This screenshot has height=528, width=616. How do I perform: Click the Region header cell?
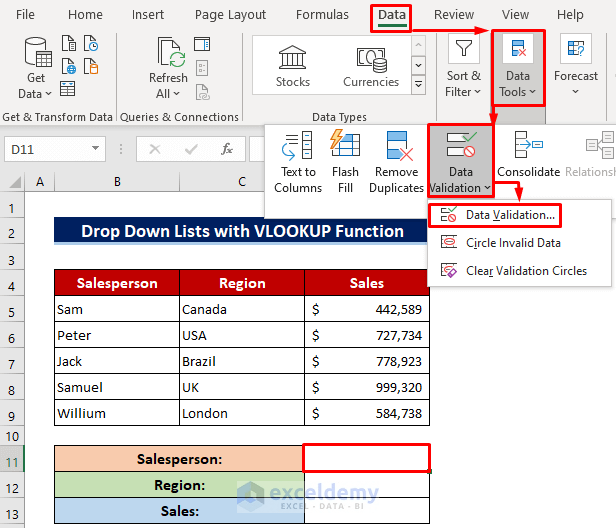pos(242,283)
